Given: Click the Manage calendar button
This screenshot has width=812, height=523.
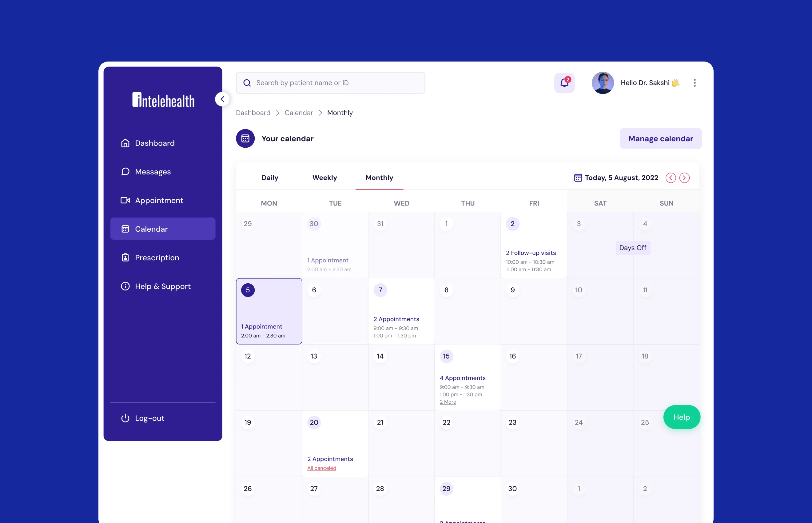Looking at the screenshot, I should pyautogui.click(x=660, y=138).
